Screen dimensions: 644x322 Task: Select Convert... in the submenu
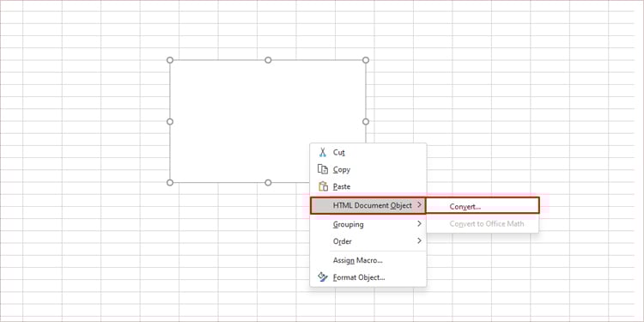483,205
